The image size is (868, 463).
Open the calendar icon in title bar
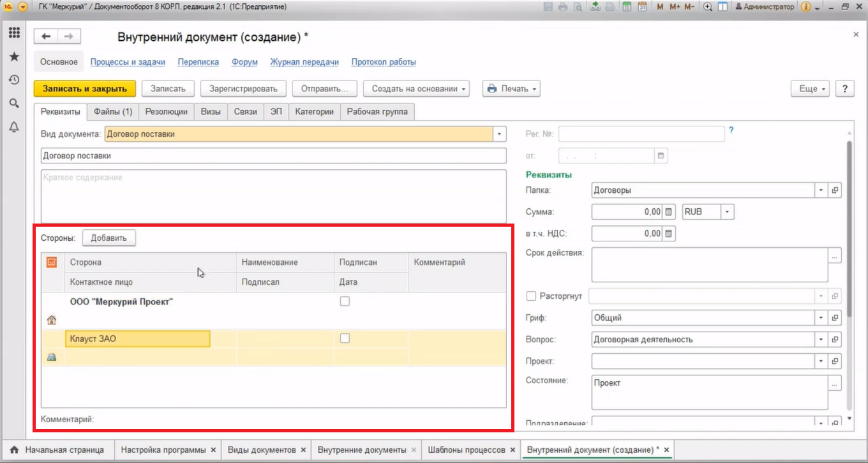(x=642, y=7)
